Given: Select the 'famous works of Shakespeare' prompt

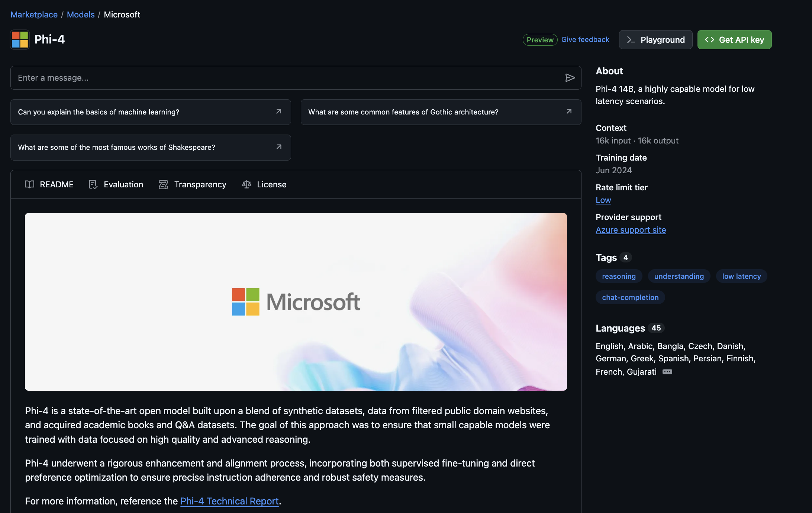Looking at the screenshot, I should (151, 148).
